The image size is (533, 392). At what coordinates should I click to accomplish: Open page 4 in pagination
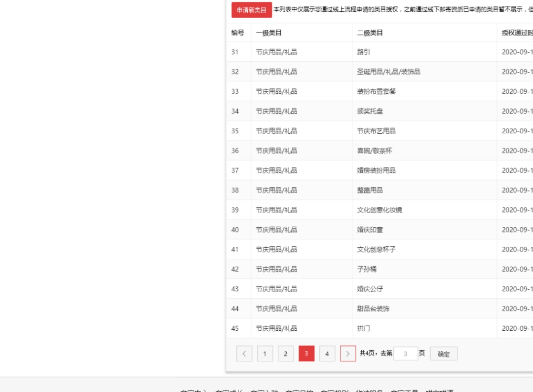327,353
